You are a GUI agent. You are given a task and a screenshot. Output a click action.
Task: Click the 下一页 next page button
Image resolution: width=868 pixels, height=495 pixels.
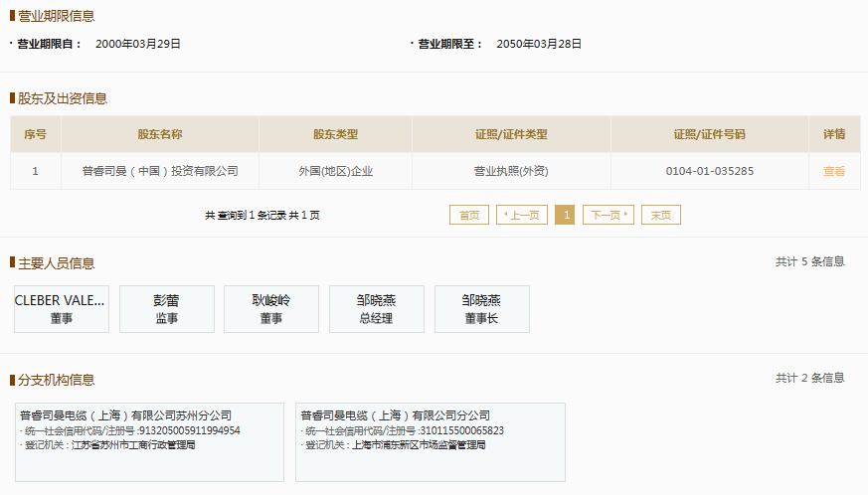[x=608, y=215]
